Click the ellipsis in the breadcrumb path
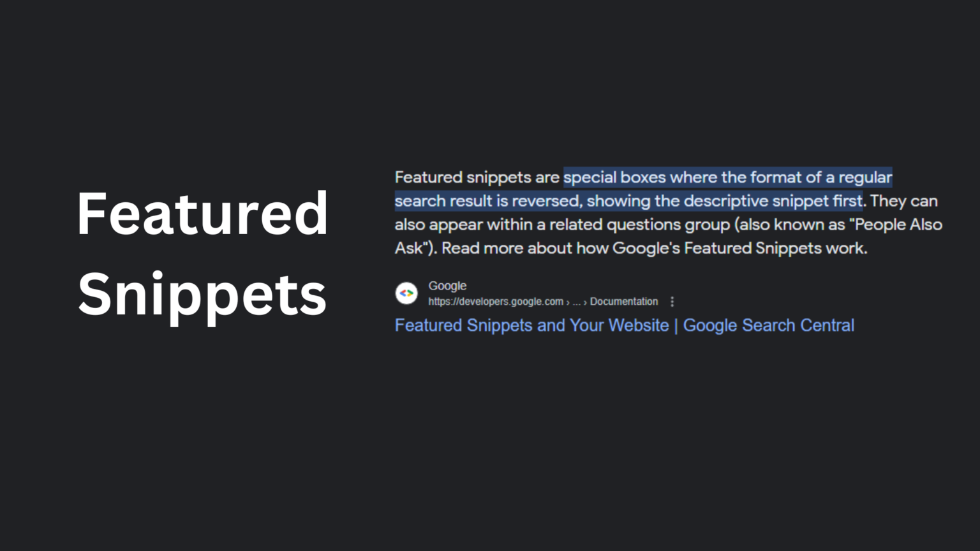The height and width of the screenshot is (551, 980). pos(576,302)
